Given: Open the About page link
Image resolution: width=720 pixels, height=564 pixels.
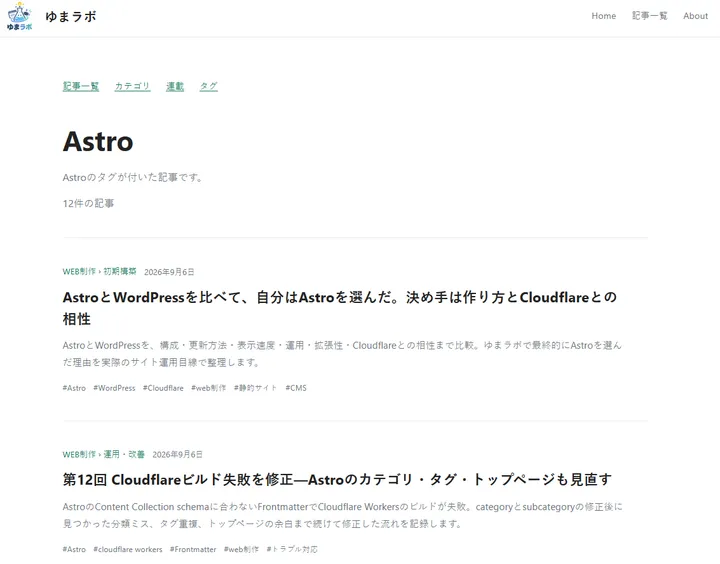Looking at the screenshot, I should pyautogui.click(x=695, y=16).
